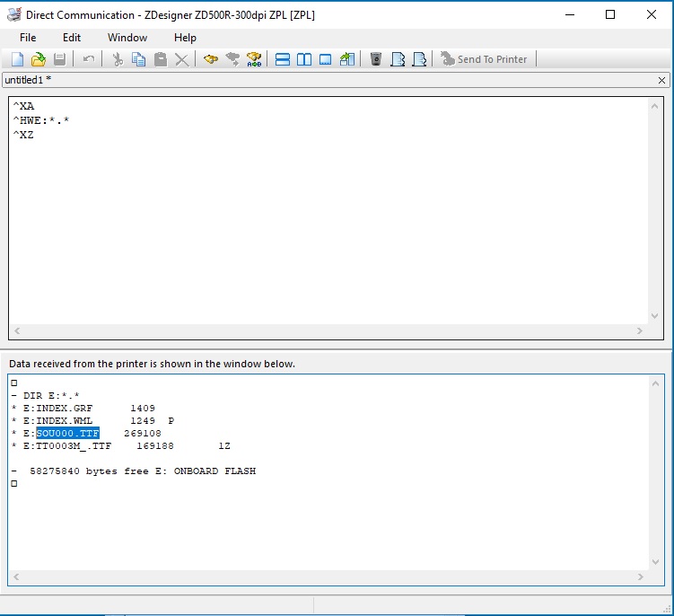Open the Help menu
This screenshot has width=674, height=616.
[x=185, y=38]
